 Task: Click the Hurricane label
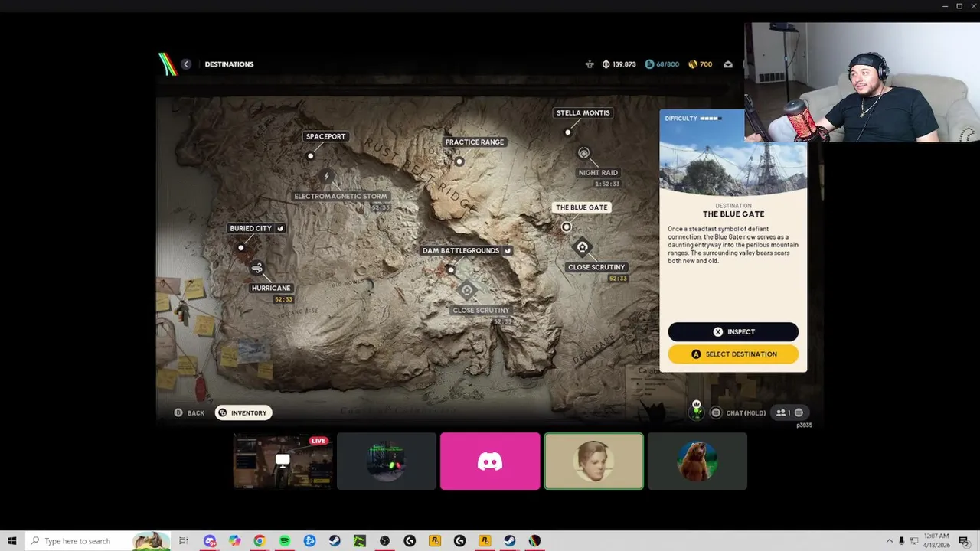coord(271,288)
